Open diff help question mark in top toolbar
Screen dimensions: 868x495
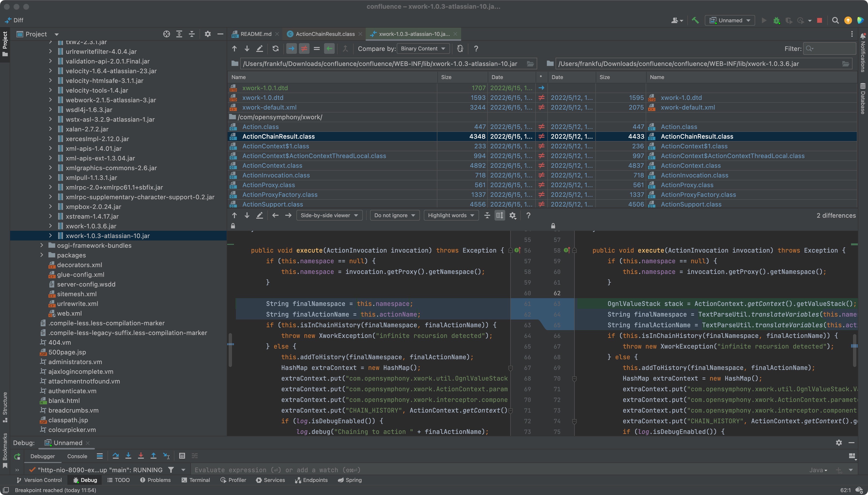(476, 49)
